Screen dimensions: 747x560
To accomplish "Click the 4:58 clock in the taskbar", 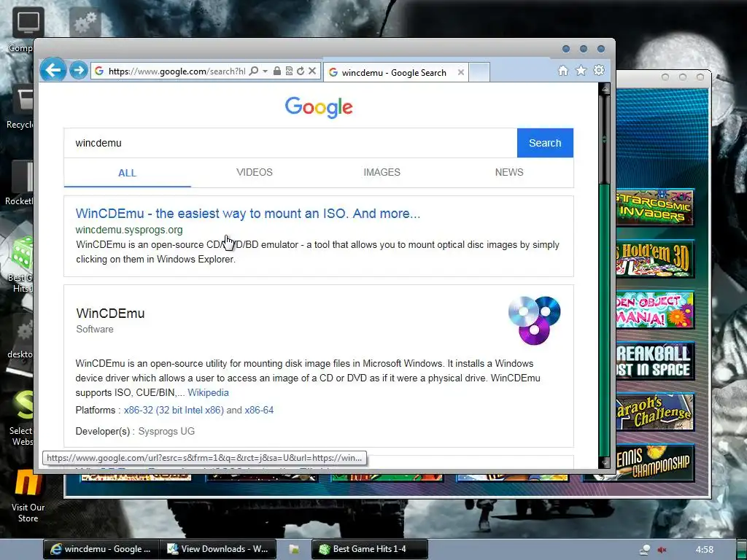I will click(x=704, y=550).
